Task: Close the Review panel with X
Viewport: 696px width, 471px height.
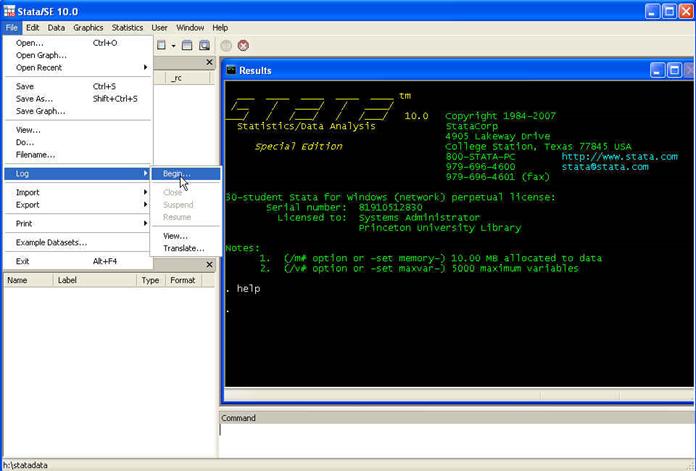Action: pyautogui.click(x=210, y=62)
